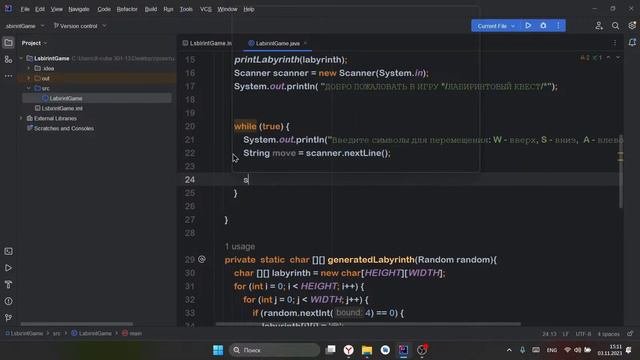Open the Refactor menu

[x=127, y=9]
